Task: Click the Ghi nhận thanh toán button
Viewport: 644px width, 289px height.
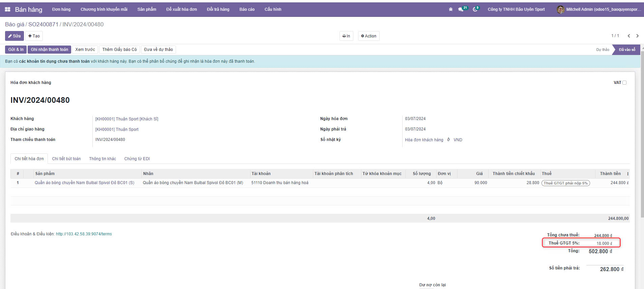Action: point(49,50)
